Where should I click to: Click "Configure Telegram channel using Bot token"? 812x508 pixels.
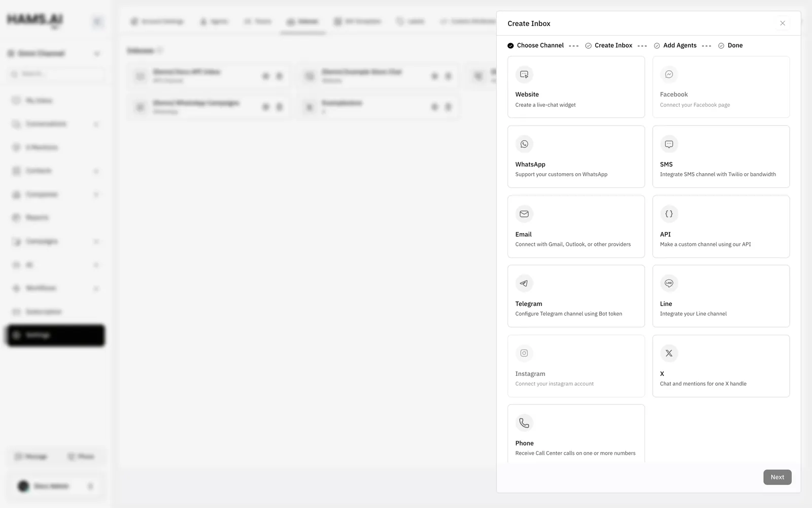[568, 314]
